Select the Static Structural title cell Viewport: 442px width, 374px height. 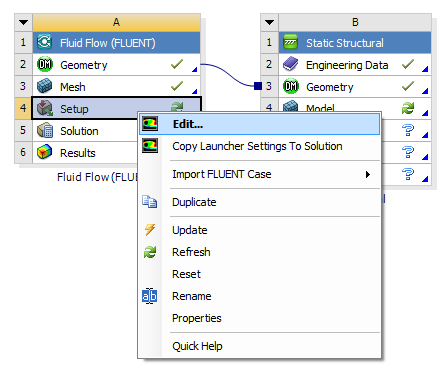click(355, 43)
